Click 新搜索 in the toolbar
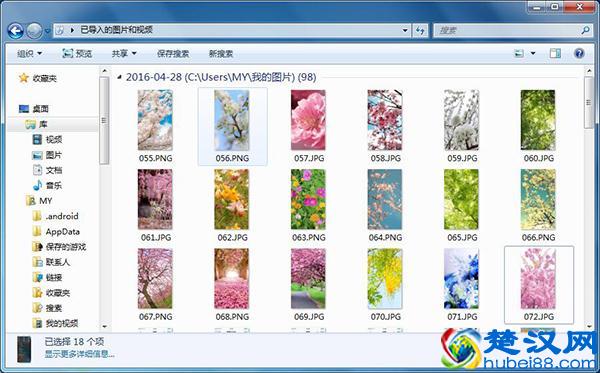The image size is (600, 373). 221,54
